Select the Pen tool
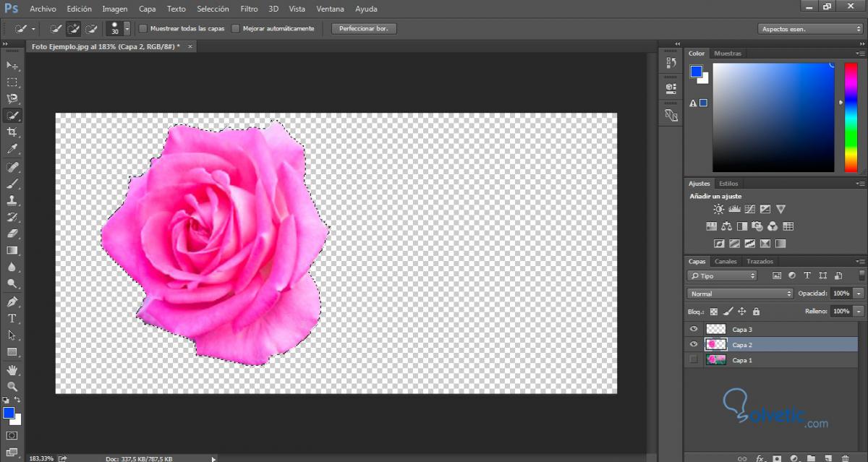 point(12,301)
